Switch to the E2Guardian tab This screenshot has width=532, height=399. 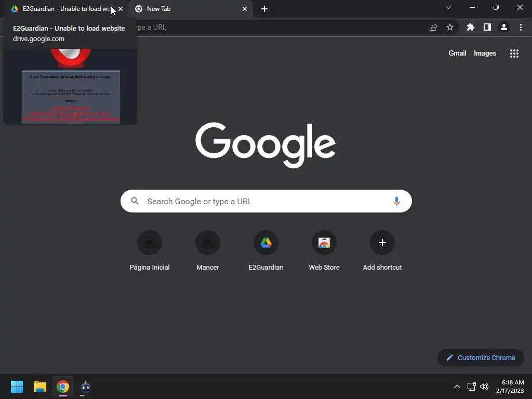tap(64, 9)
